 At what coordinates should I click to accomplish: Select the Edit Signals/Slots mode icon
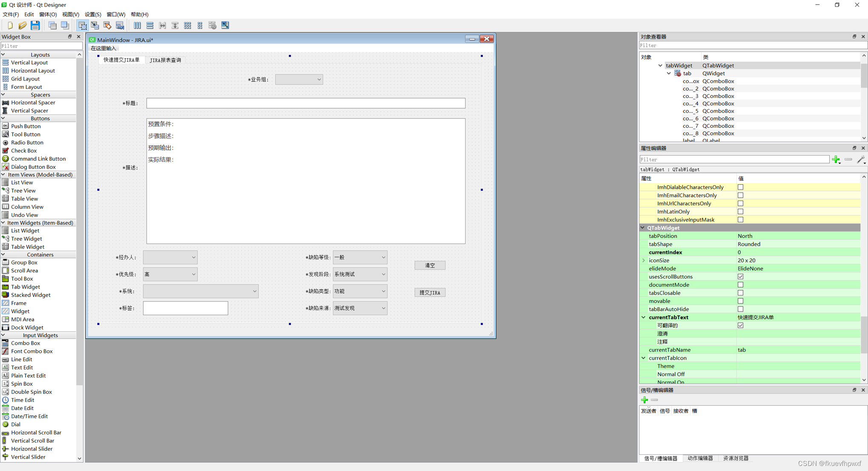pyautogui.click(x=95, y=26)
